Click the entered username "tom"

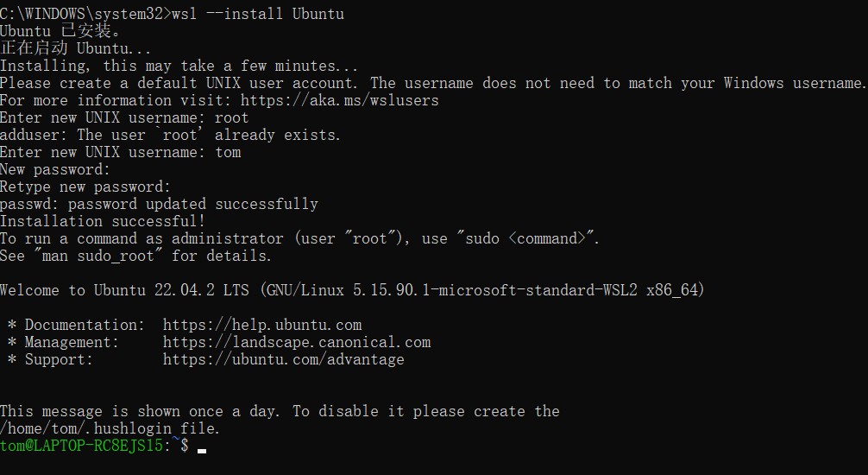point(228,152)
